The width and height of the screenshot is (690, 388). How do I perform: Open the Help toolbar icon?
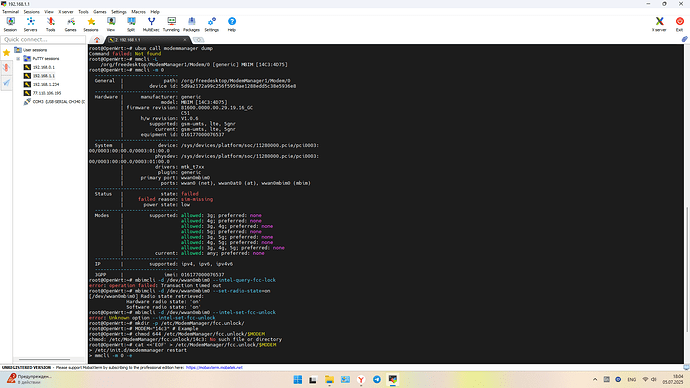click(x=232, y=24)
